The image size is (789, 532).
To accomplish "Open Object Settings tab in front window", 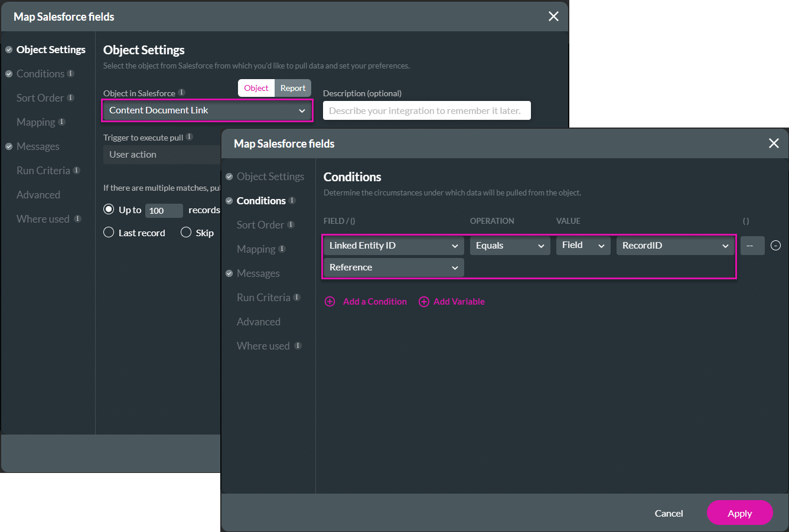I will pos(270,177).
